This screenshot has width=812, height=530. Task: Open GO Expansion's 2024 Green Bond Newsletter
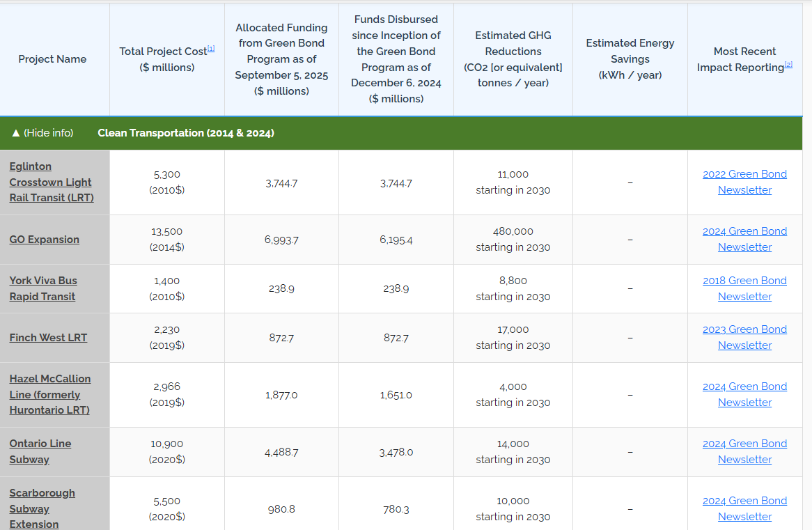click(x=744, y=239)
